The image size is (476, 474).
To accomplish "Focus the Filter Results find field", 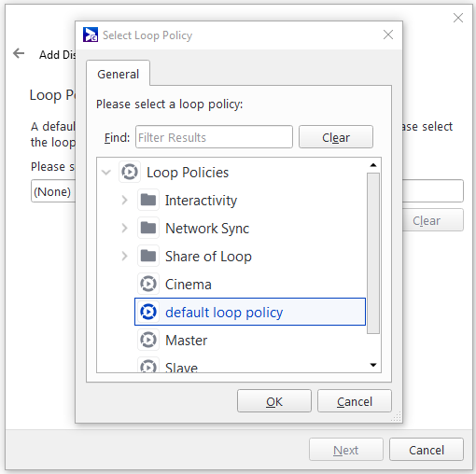I will (214, 137).
